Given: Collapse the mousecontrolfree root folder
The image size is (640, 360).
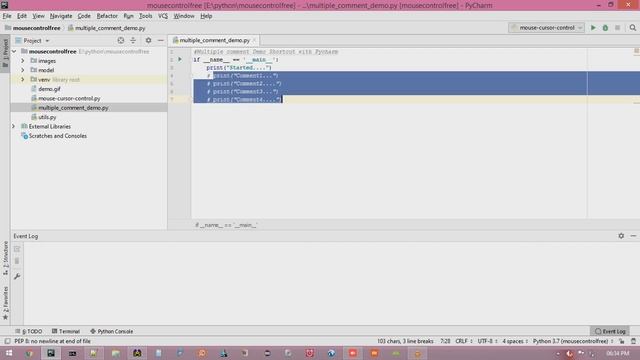Looking at the screenshot, I should (14, 51).
